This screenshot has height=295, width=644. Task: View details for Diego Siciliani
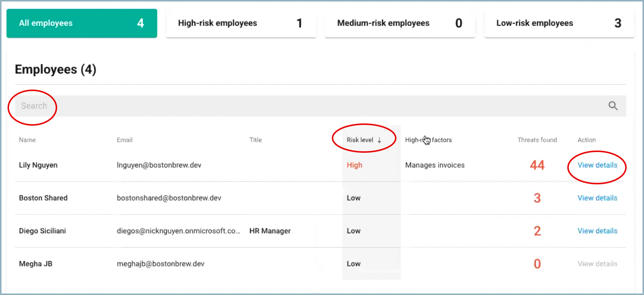597,231
